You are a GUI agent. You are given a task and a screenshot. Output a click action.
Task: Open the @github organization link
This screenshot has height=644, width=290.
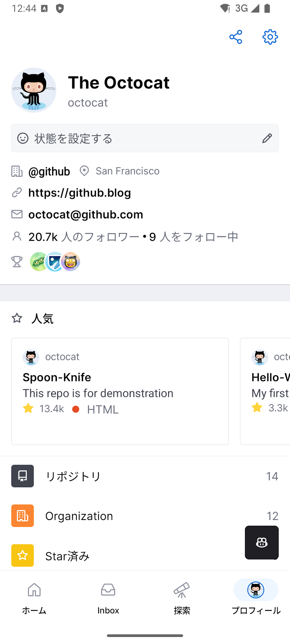[49, 171]
